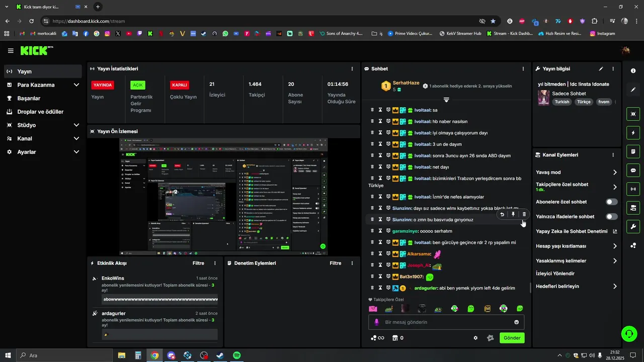Toggle the wrench widget icon in right sidebar
The image size is (644, 362).
[x=633, y=226]
